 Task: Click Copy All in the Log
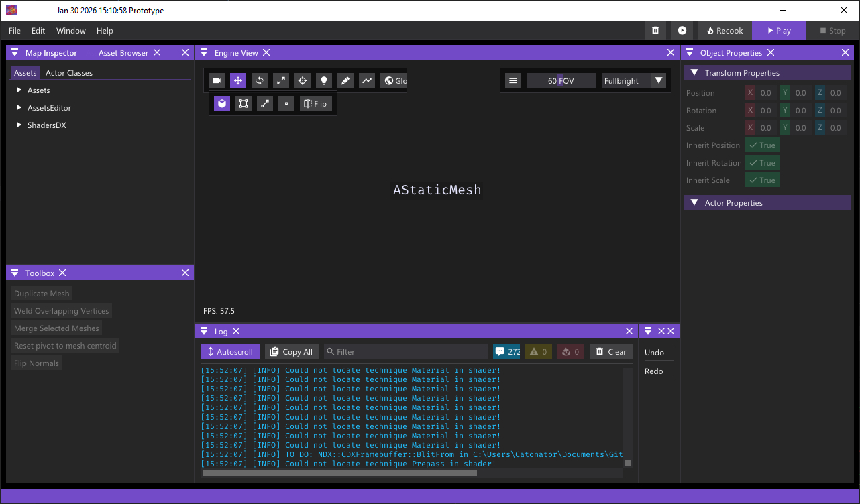click(x=291, y=351)
